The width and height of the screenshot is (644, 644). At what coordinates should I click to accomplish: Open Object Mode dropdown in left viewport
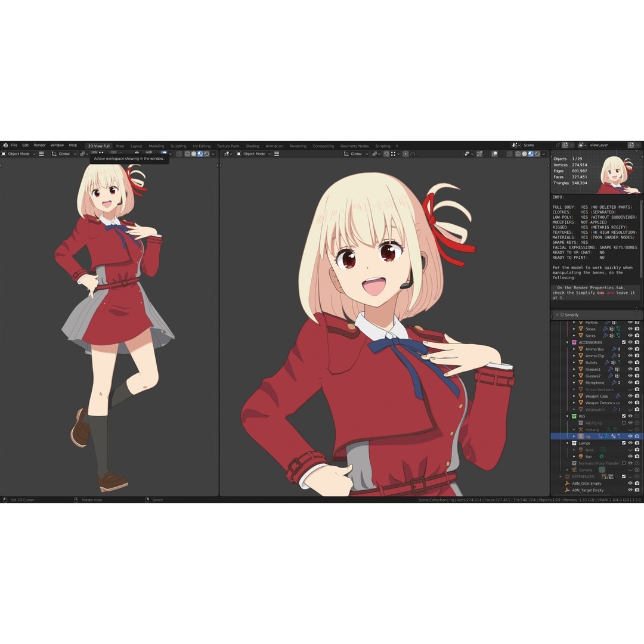coord(18,154)
